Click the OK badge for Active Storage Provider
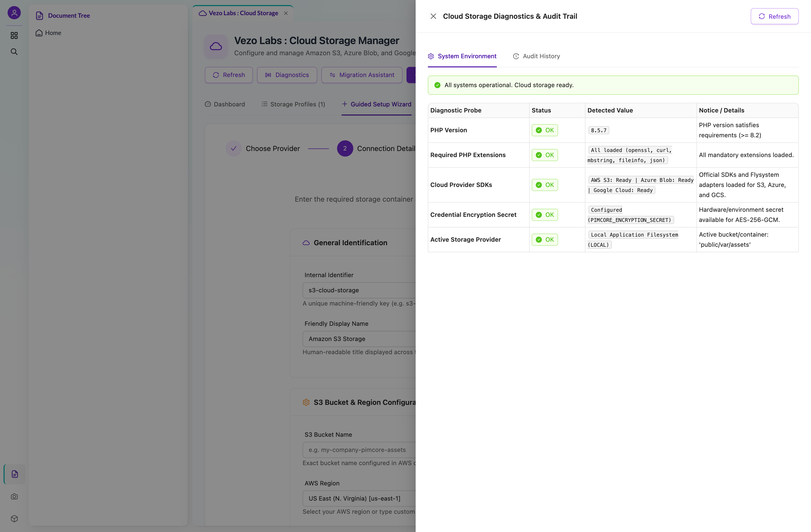Image resolution: width=811 pixels, height=532 pixels. [545, 240]
